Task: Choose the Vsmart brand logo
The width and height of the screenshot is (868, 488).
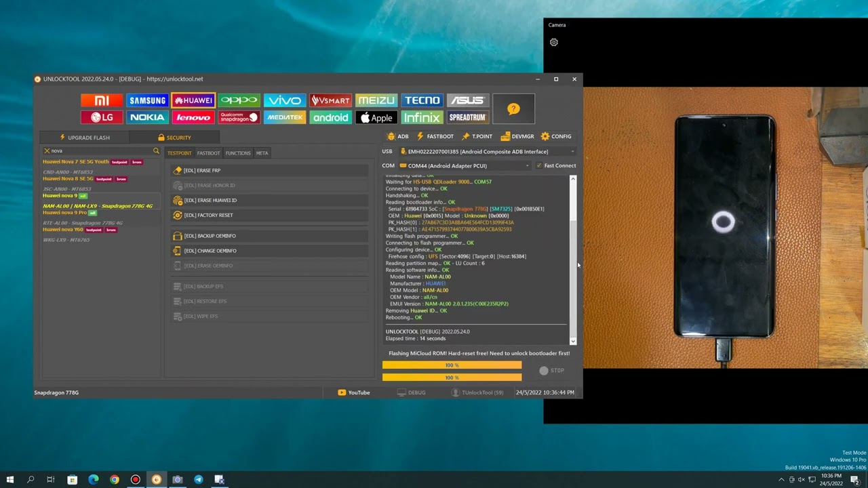Action: coord(330,100)
